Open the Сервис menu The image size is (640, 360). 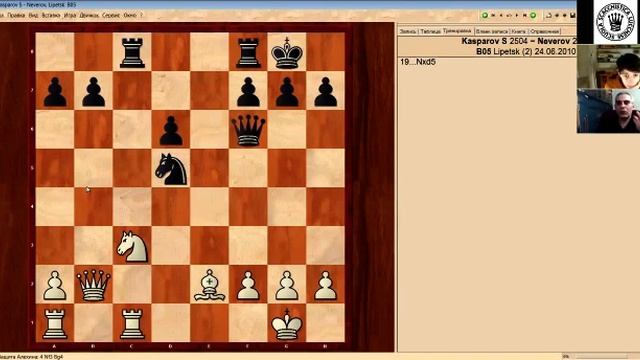point(111,15)
